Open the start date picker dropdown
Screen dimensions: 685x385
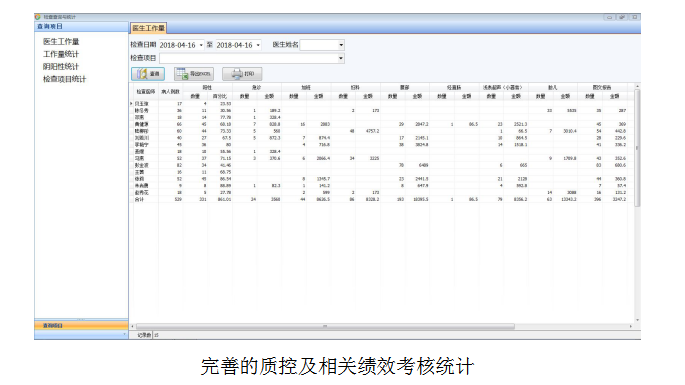pyautogui.click(x=201, y=45)
